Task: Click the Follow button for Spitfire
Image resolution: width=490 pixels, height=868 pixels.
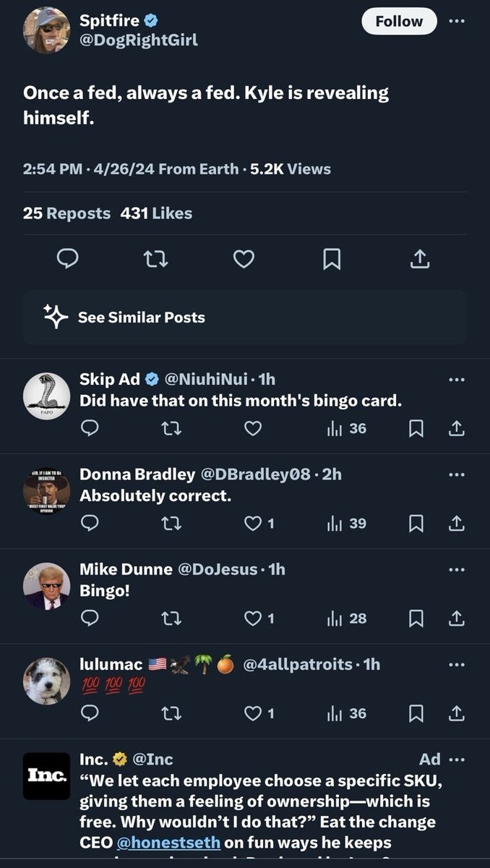Action: tap(399, 22)
